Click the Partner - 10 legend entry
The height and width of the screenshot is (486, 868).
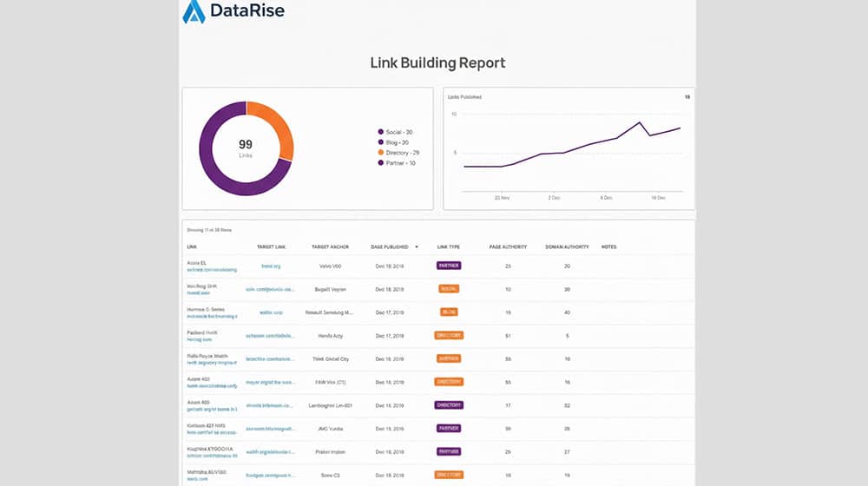(397, 163)
